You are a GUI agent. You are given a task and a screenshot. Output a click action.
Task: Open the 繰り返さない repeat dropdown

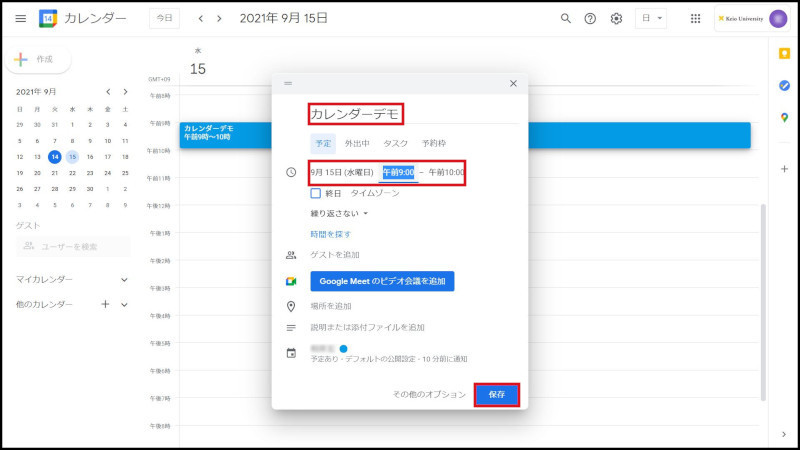340,213
